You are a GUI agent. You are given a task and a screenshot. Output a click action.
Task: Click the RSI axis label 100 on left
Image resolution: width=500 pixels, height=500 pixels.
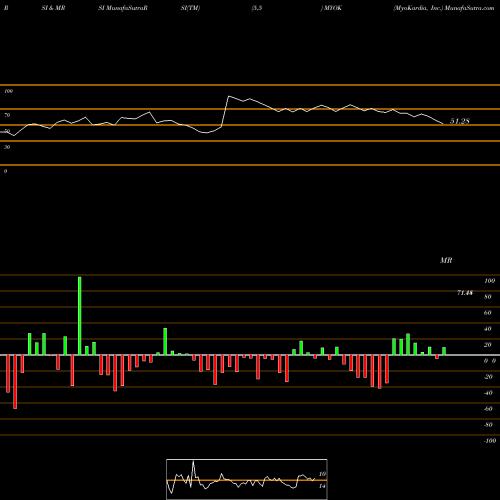click(x=8, y=91)
